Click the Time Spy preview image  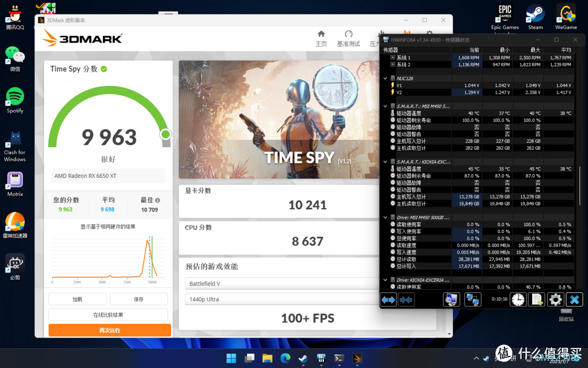pos(279,119)
